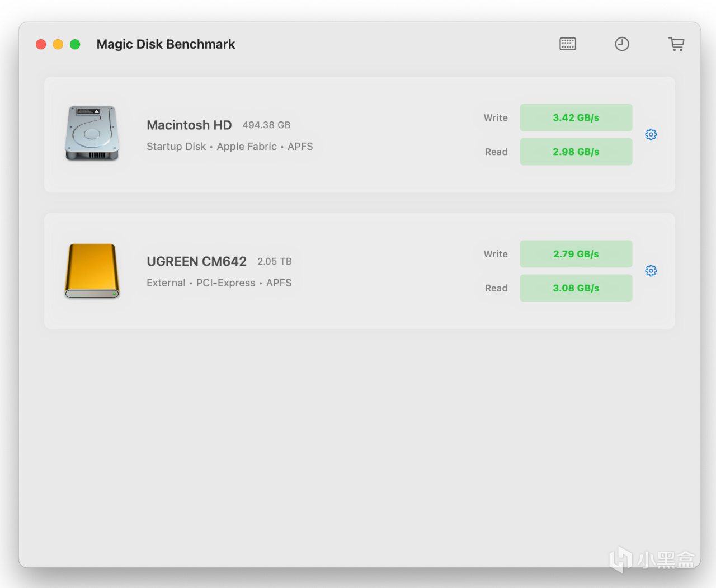The width and height of the screenshot is (716, 588).
Task: Click Startup Disk Apple Fabric APFS description
Action: pos(229,147)
